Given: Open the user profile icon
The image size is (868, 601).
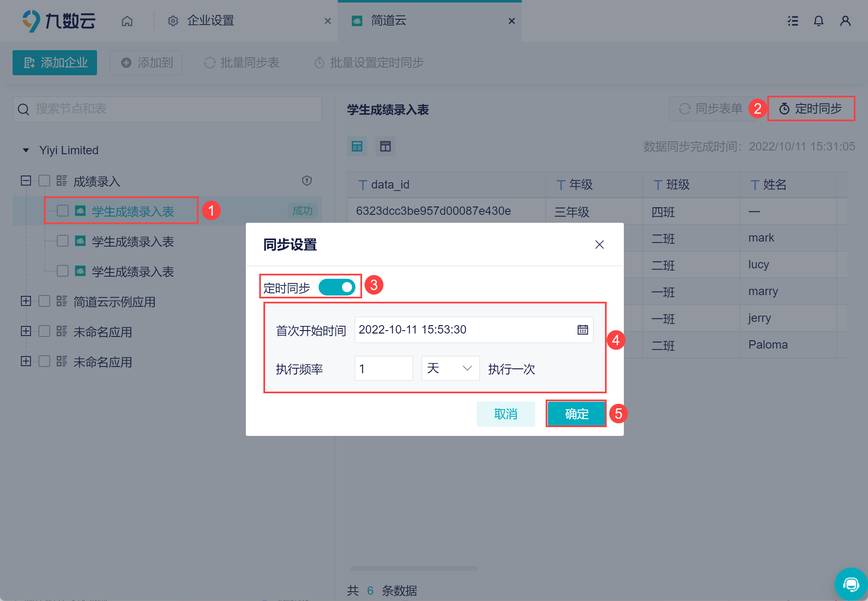Looking at the screenshot, I should pos(845,21).
